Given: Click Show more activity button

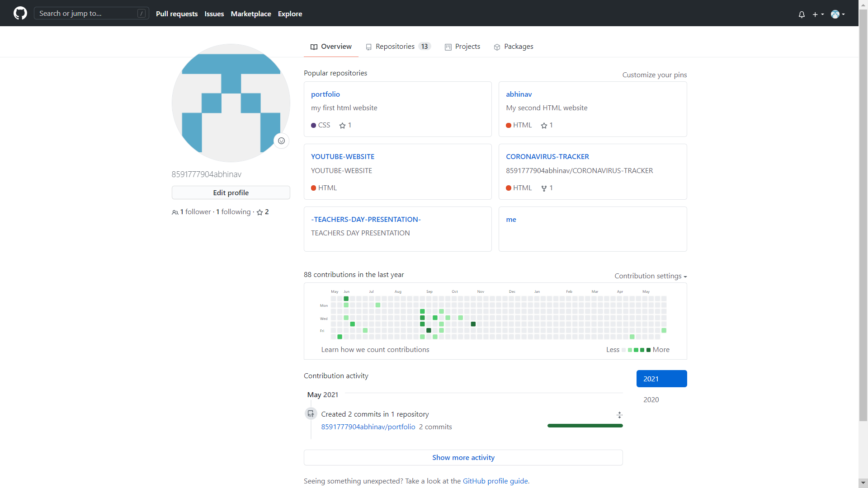Looking at the screenshot, I should click(463, 457).
